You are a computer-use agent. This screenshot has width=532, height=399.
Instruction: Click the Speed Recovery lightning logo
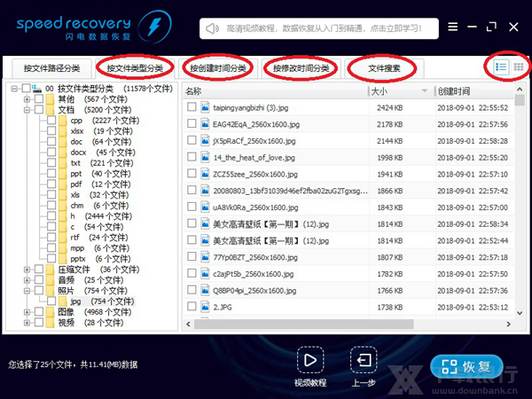158,26
